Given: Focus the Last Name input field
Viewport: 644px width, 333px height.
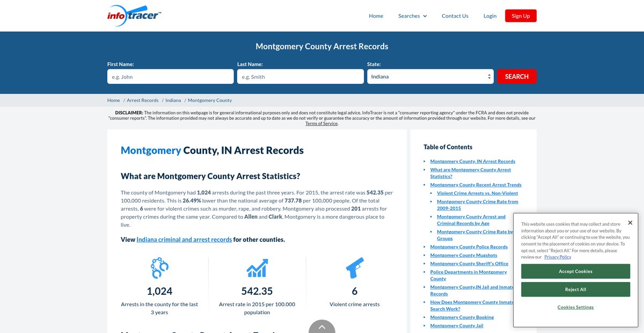Looking at the screenshot, I should pyautogui.click(x=301, y=77).
